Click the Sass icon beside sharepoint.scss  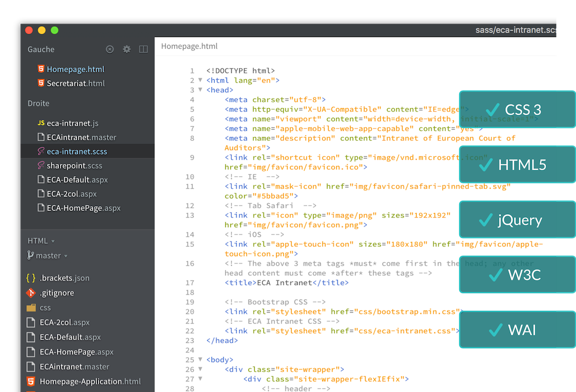coord(41,165)
